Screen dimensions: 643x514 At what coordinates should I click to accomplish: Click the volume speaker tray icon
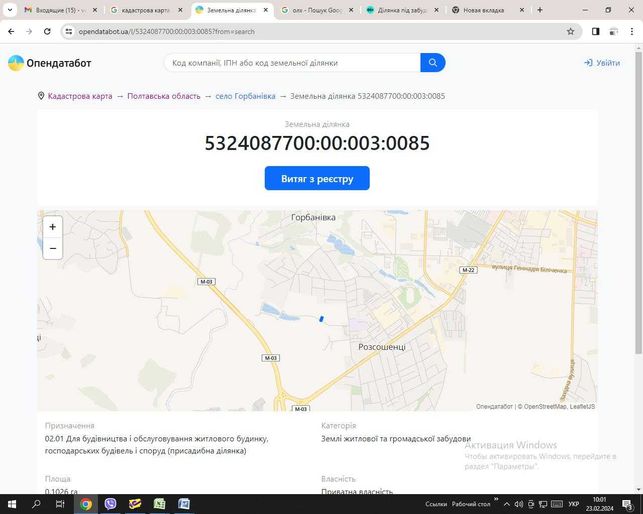tap(519, 504)
